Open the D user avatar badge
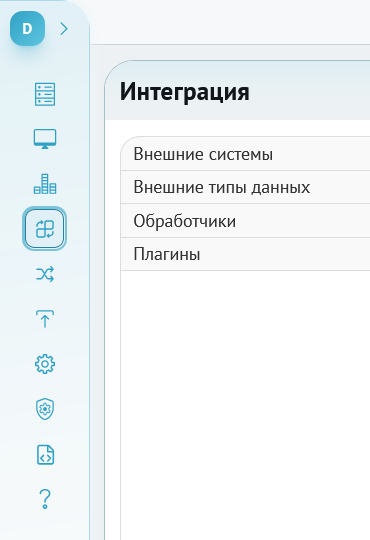The height and width of the screenshot is (540, 370). point(28,29)
